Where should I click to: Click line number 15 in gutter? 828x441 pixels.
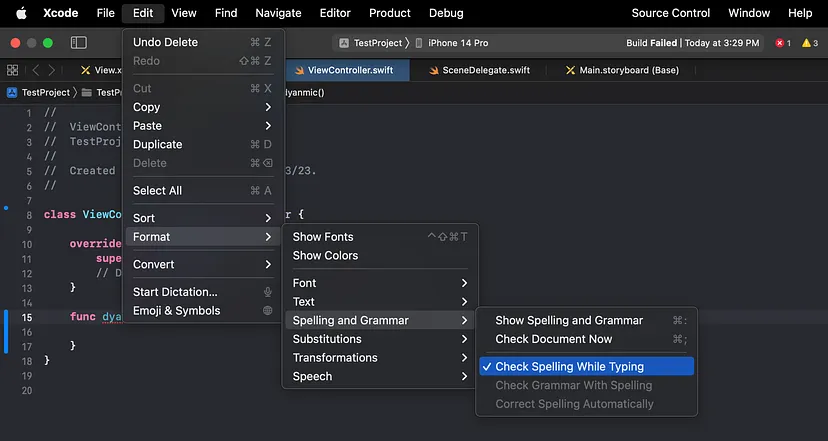click(27, 317)
